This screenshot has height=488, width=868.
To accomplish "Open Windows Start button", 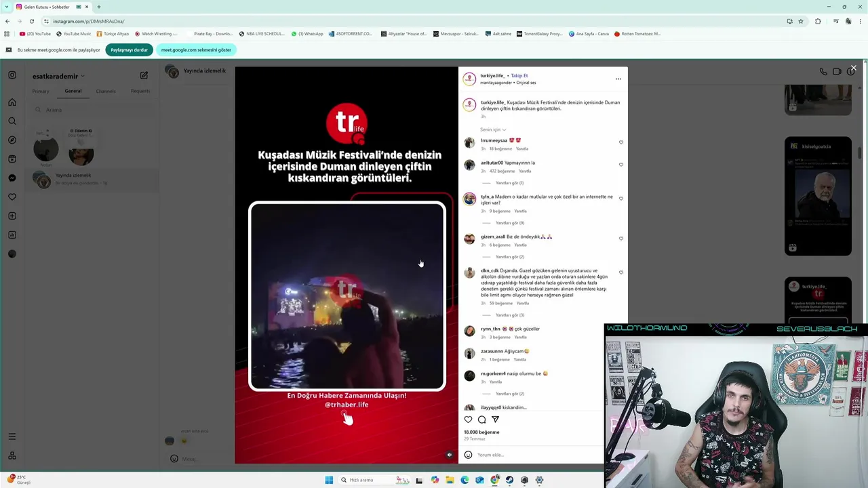I will click(x=329, y=480).
